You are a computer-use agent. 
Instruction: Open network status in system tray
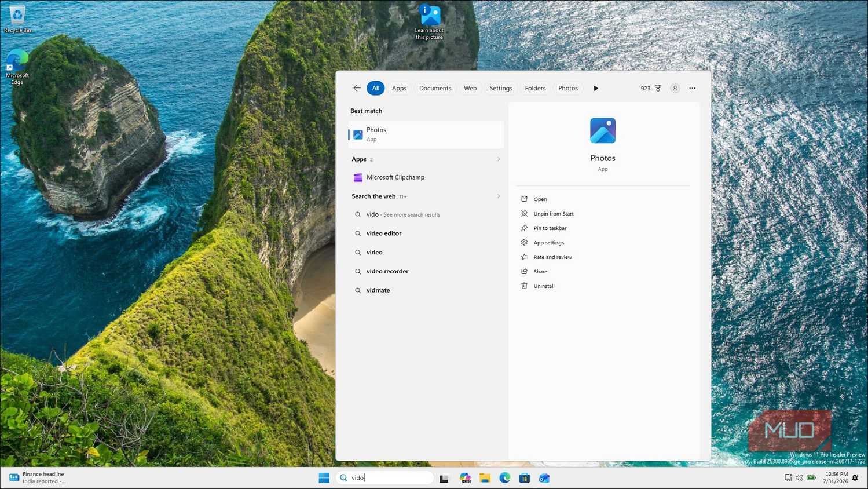pos(788,478)
